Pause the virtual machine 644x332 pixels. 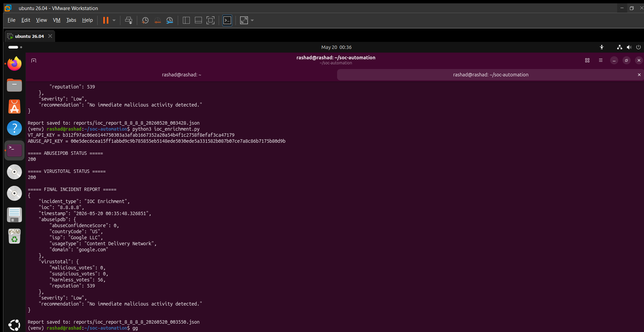(106, 20)
